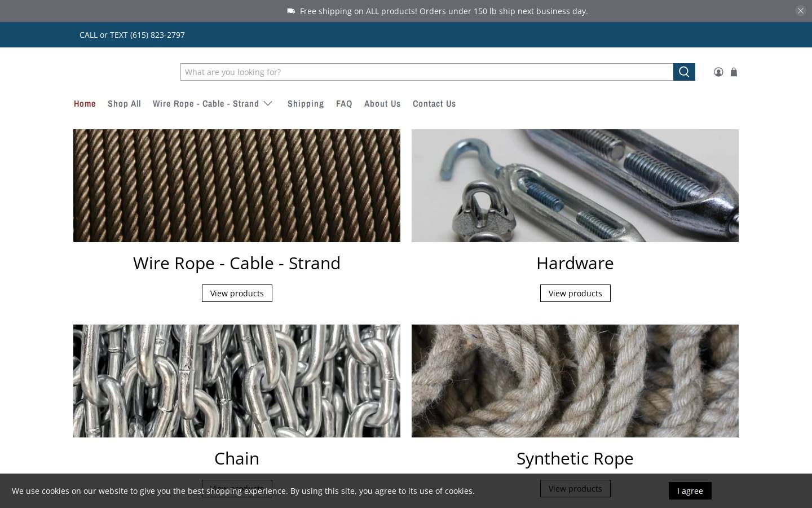
Task: Open the shopping bag cart icon
Action: [x=734, y=72]
